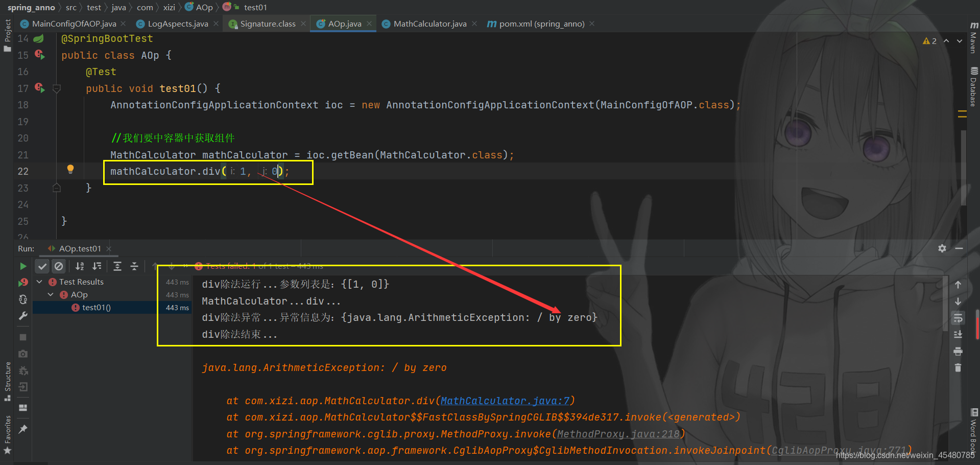The image size is (980, 465).
Task: Click the dump threads camera icon
Action: point(23,354)
